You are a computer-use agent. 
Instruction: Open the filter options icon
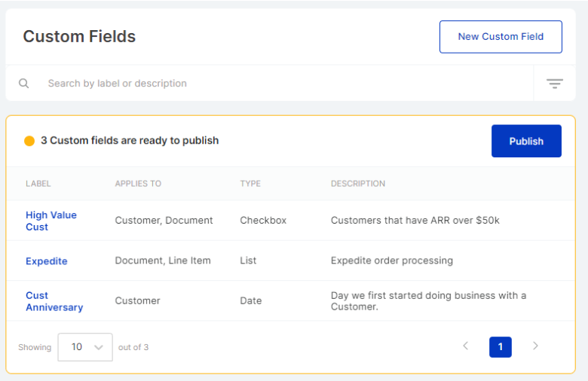point(554,84)
